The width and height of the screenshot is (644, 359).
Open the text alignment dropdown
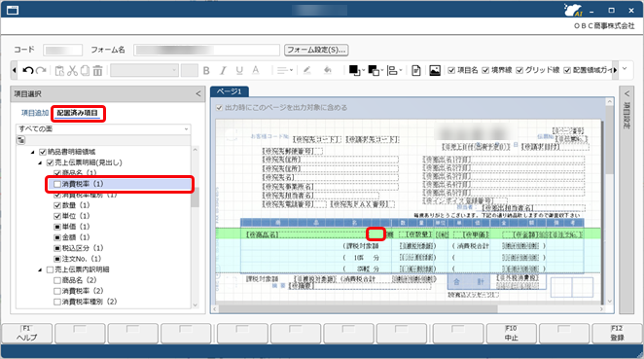coord(285,71)
